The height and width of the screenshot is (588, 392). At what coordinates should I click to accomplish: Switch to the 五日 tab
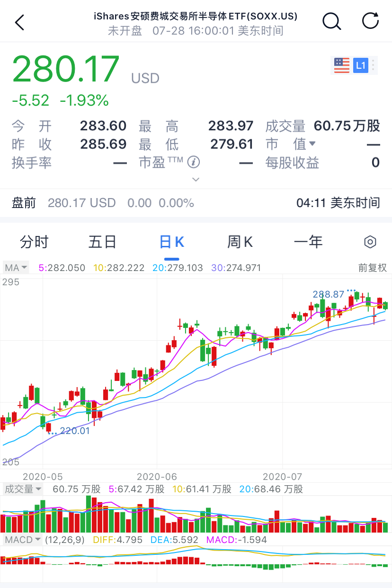(x=102, y=242)
